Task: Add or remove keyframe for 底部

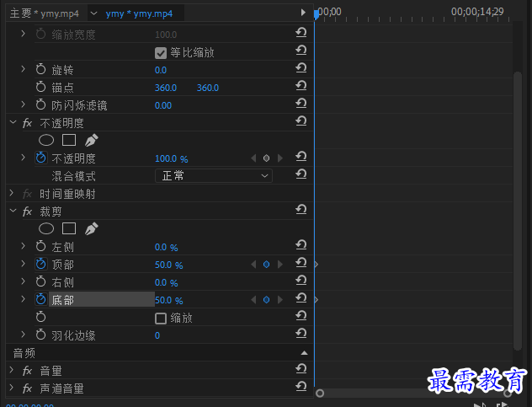Action: pyautogui.click(x=266, y=300)
